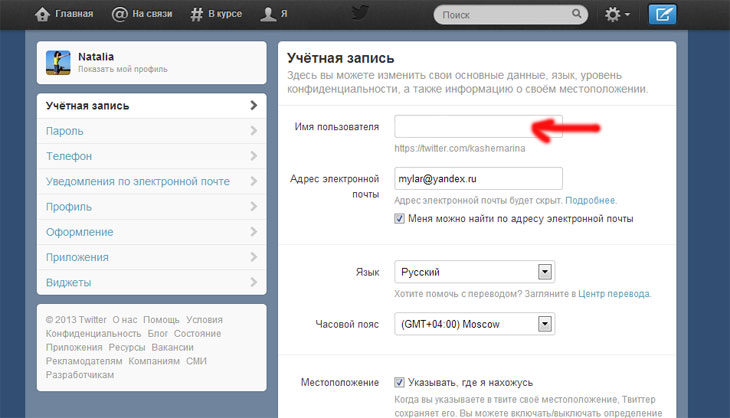
Task: Click the Компаниям footer link
Action: pos(154,361)
